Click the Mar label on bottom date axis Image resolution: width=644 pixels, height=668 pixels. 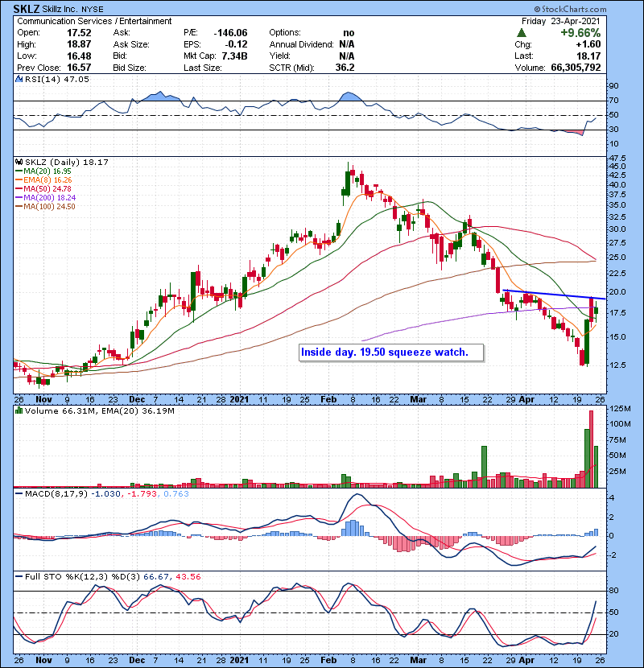418,660
